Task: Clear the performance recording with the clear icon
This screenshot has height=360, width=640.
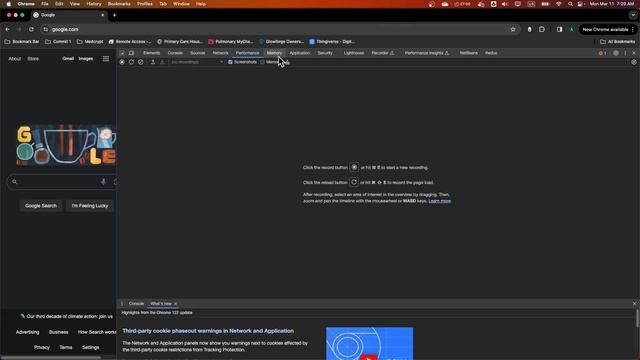Action: 141,62
